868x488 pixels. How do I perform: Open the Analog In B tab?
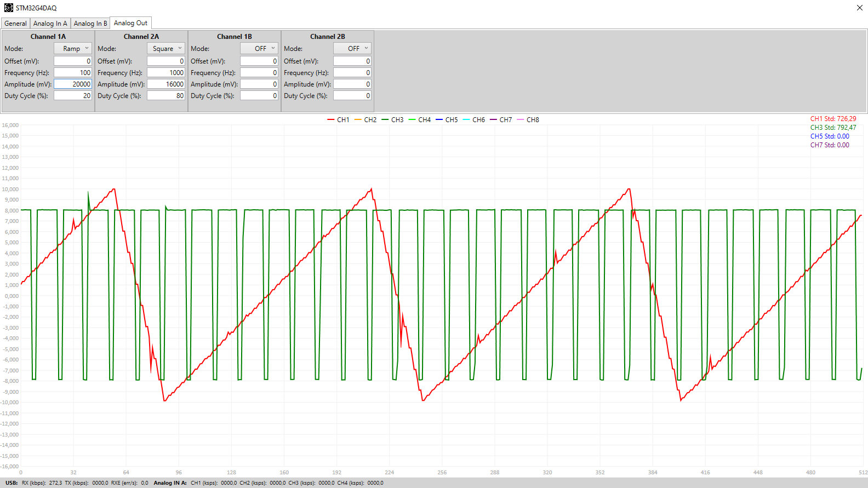click(90, 23)
